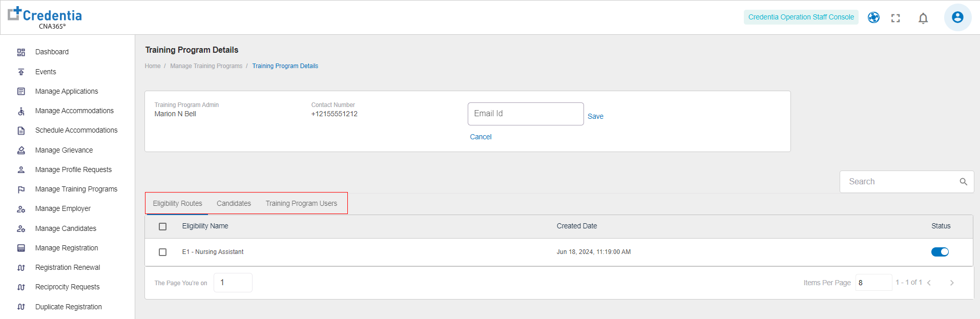Open Dashboard from sidebar icon
This screenshot has height=319, width=980.
pos(21,52)
